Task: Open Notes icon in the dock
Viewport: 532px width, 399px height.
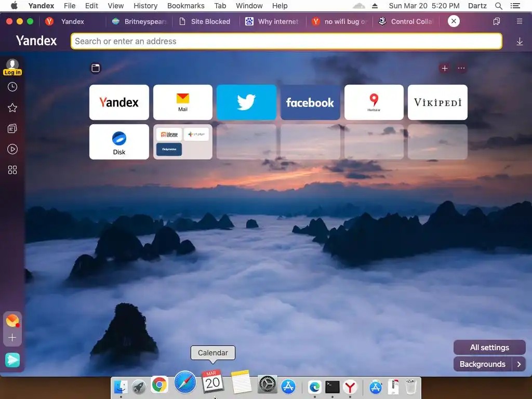Action: coord(241,382)
